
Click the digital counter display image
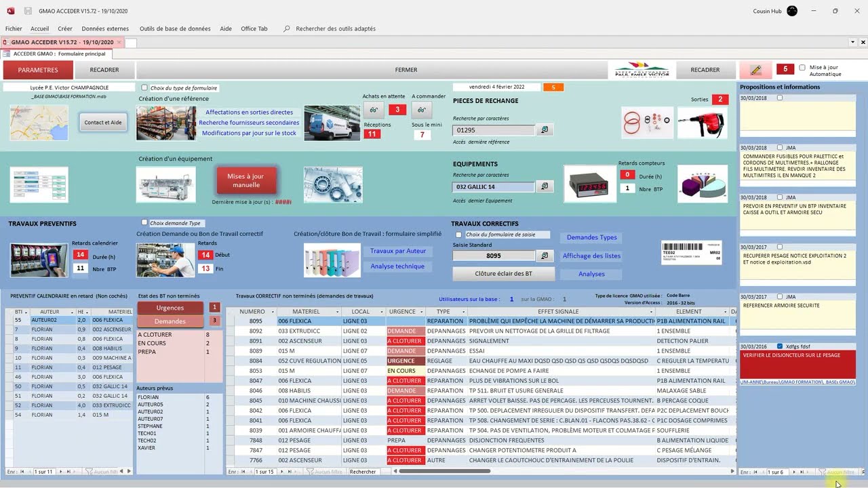[589, 184]
